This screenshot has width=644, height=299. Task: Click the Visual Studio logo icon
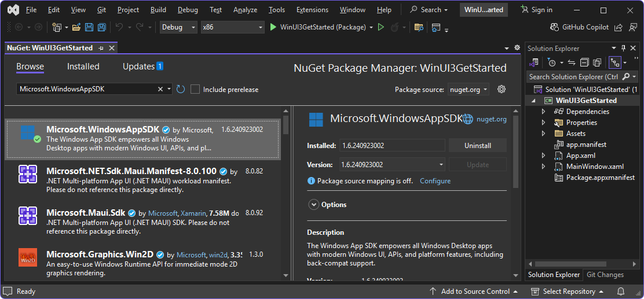(x=13, y=10)
